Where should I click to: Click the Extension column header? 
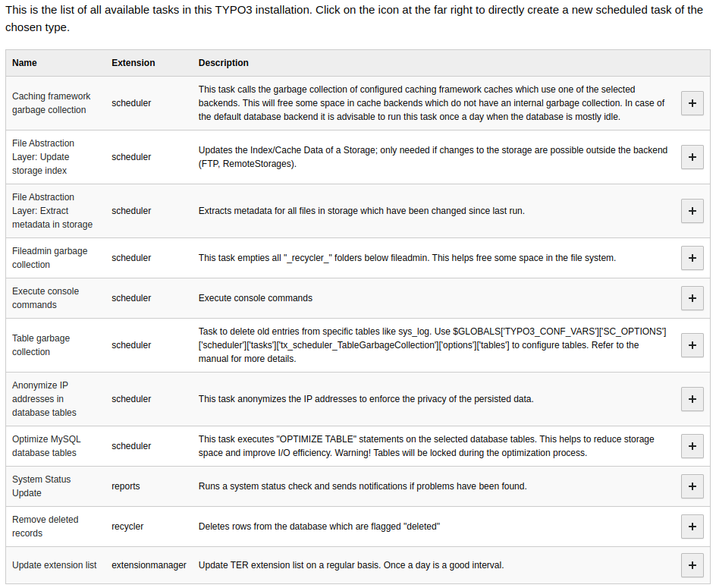tap(133, 63)
